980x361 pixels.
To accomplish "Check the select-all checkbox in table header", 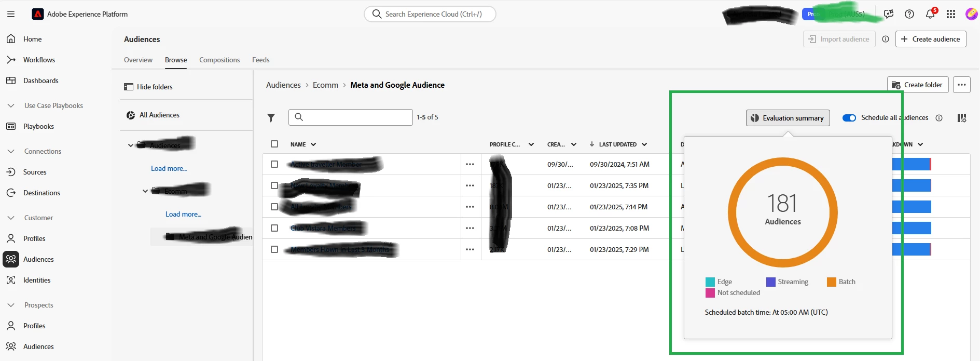I will click(x=274, y=144).
